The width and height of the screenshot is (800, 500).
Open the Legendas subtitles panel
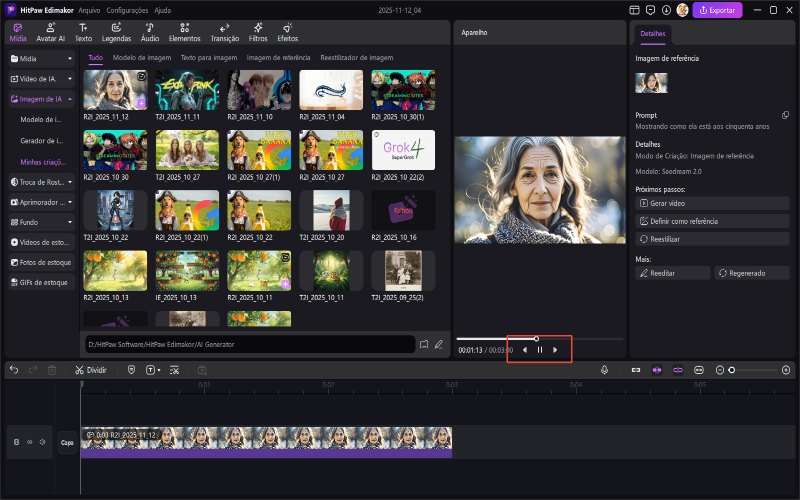pyautogui.click(x=116, y=31)
